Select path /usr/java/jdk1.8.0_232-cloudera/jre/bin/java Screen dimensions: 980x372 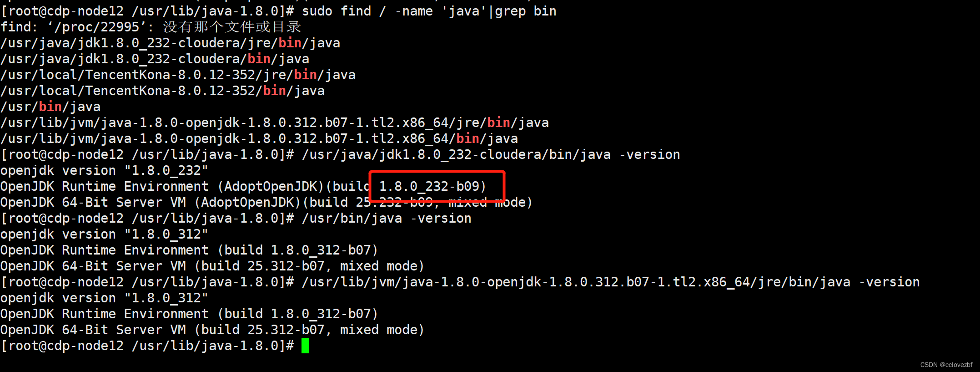click(170, 43)
